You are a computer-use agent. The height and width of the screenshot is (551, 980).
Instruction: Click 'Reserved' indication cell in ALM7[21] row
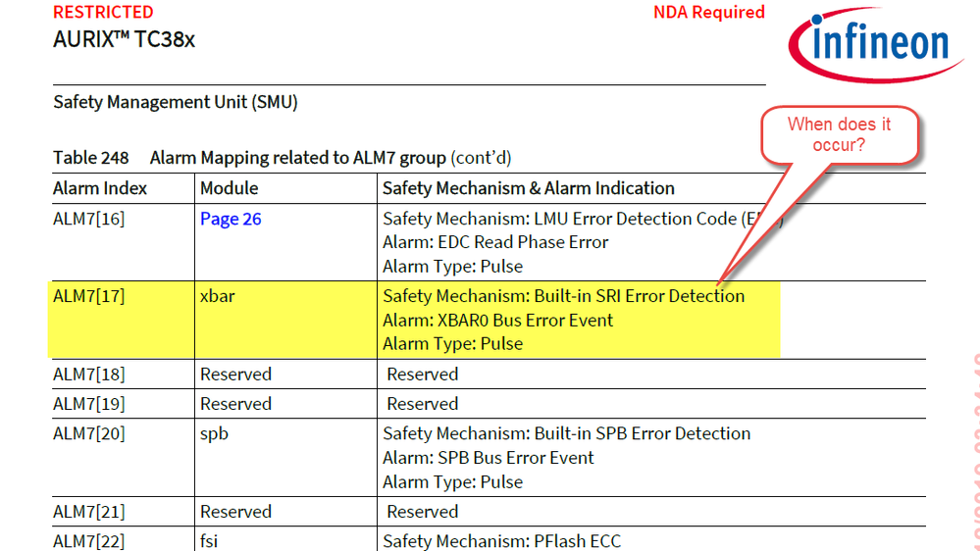[x=423, y=512]
